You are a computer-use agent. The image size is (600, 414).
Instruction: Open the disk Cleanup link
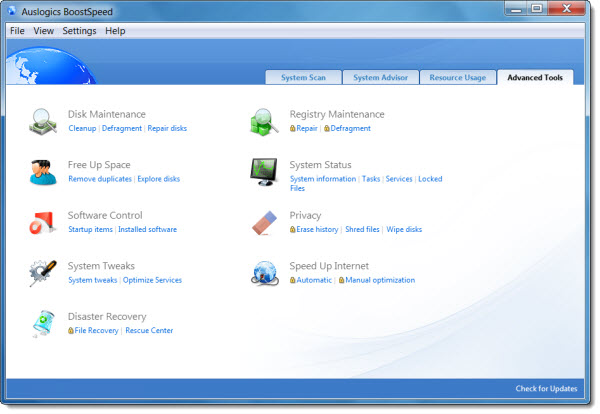coord(82,129)
